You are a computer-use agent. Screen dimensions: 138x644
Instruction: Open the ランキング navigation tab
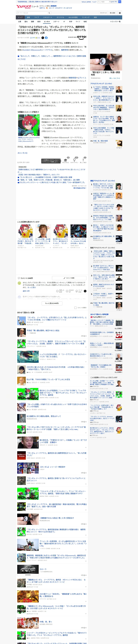(86, 17)
